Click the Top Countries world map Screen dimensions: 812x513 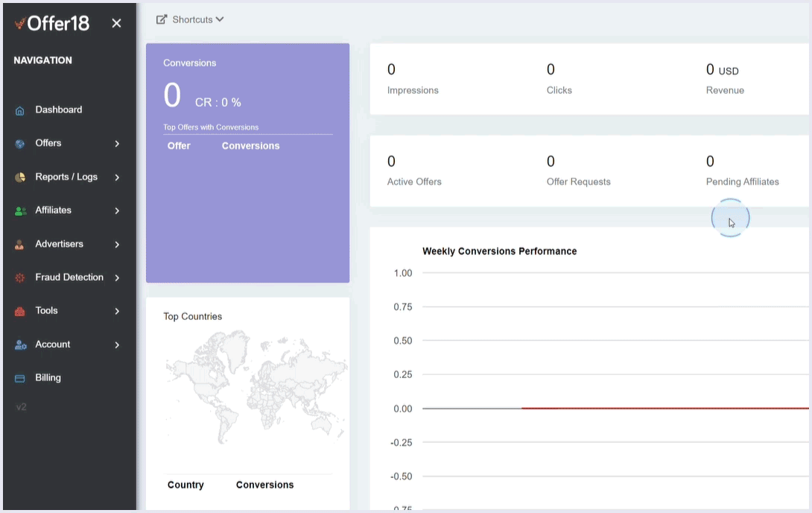pyautogui.click(x=256, y=388)
